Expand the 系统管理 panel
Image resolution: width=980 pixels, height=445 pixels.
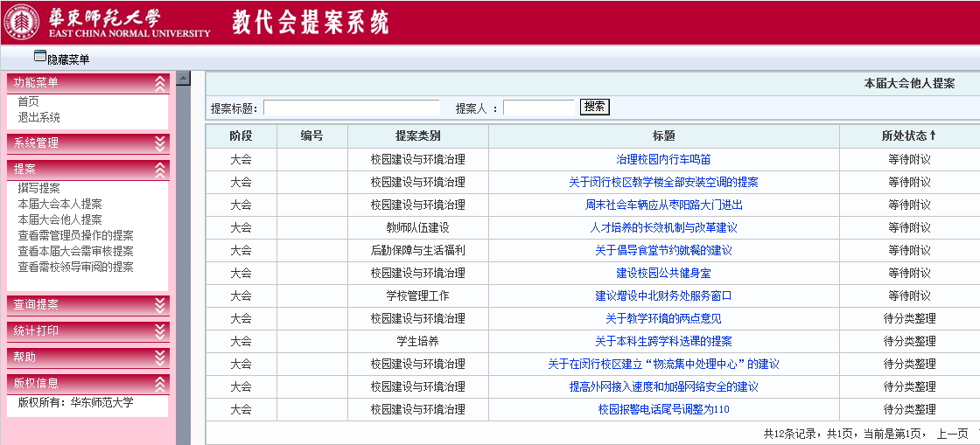coord(161,143)
